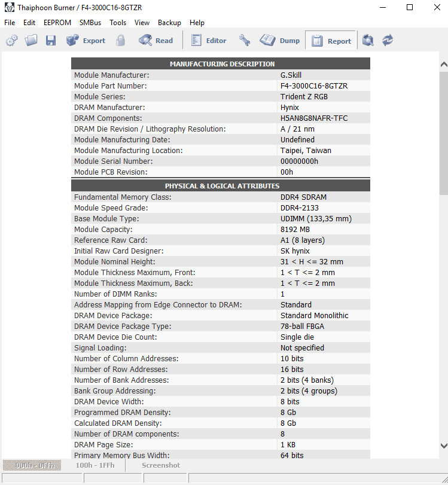Select the Report toolbar button

(x=331, y=41)
